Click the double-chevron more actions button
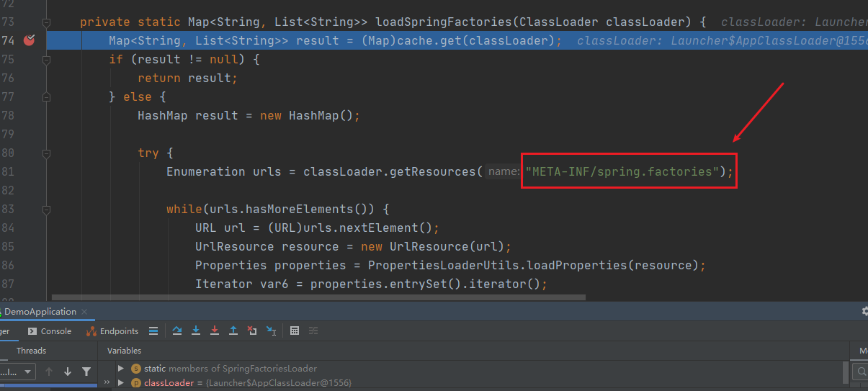The height and width of the screenshot is (391, 868). [x=108, y=383]
